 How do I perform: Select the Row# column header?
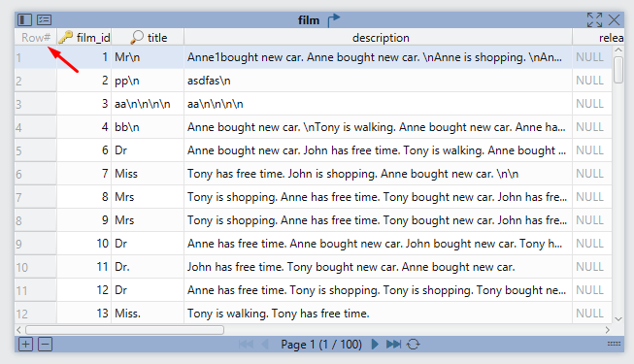tap(36, 38)
